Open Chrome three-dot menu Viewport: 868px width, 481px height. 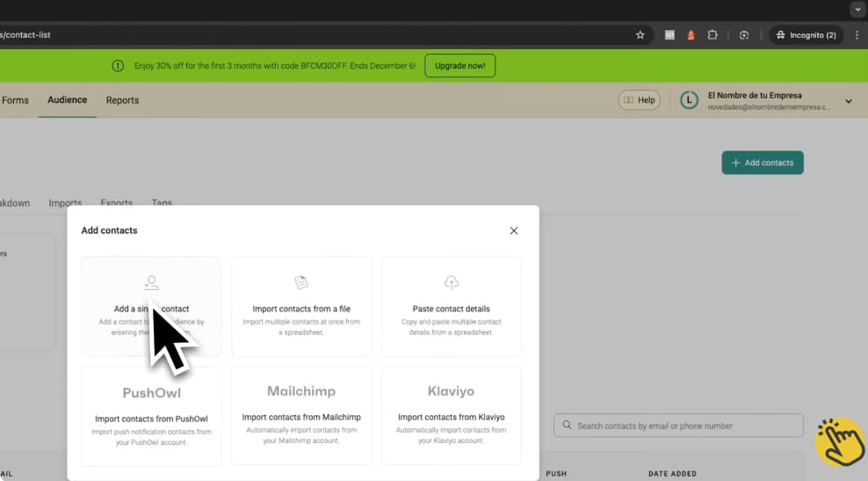857,35
